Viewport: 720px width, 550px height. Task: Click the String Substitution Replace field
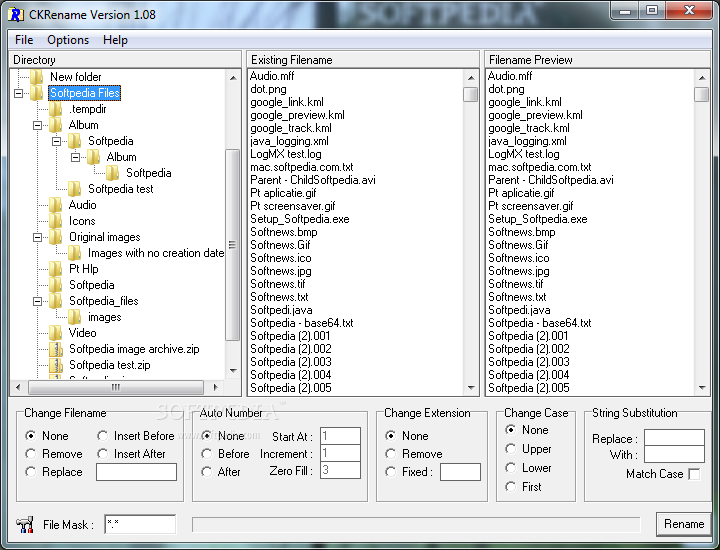(x=674, y=438)
